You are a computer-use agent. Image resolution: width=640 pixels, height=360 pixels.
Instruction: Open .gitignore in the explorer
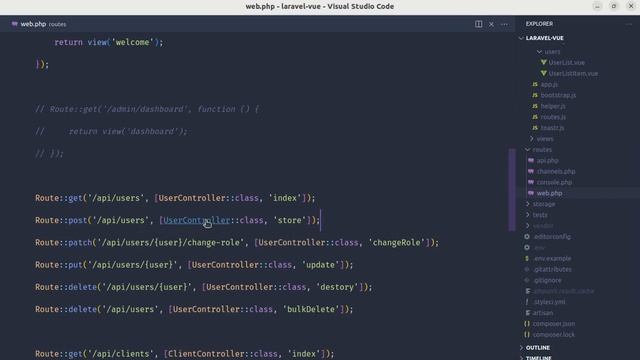point(547,280)
